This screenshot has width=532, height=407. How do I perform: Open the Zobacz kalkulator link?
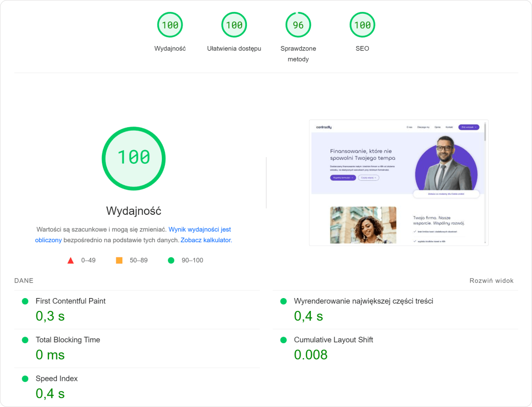click(206, 240)
